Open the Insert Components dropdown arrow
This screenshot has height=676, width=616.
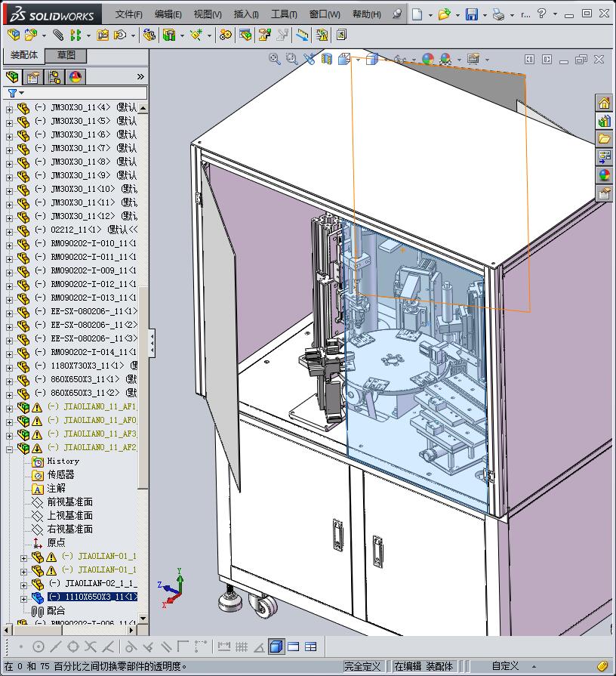[x=44, y=35]
